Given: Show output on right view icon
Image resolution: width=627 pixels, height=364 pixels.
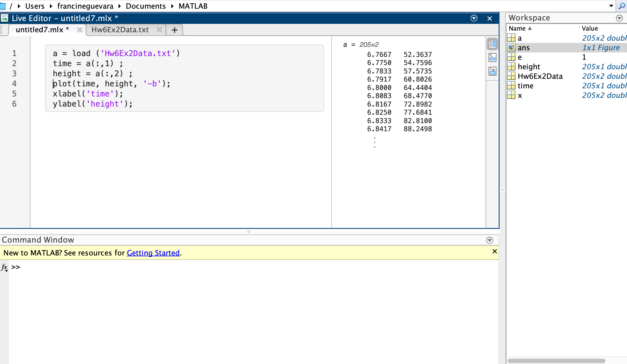Looking at the screenshot, I should point(492,44).
